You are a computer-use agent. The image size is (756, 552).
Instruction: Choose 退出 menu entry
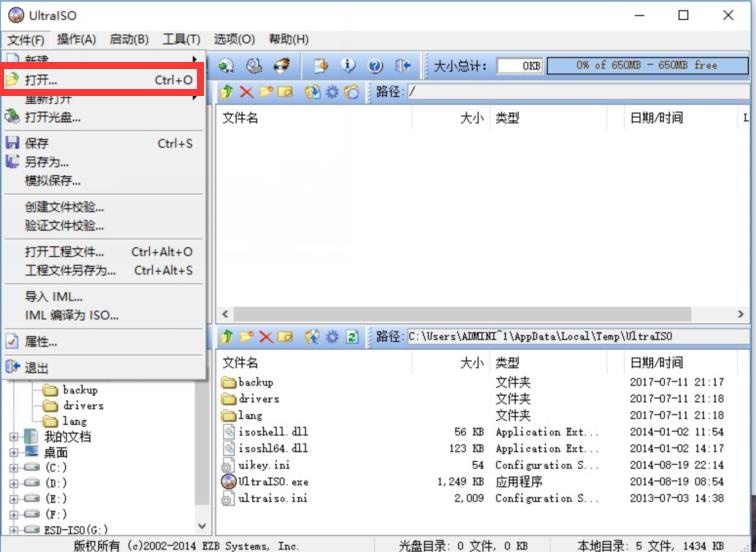tap(104, 368)
